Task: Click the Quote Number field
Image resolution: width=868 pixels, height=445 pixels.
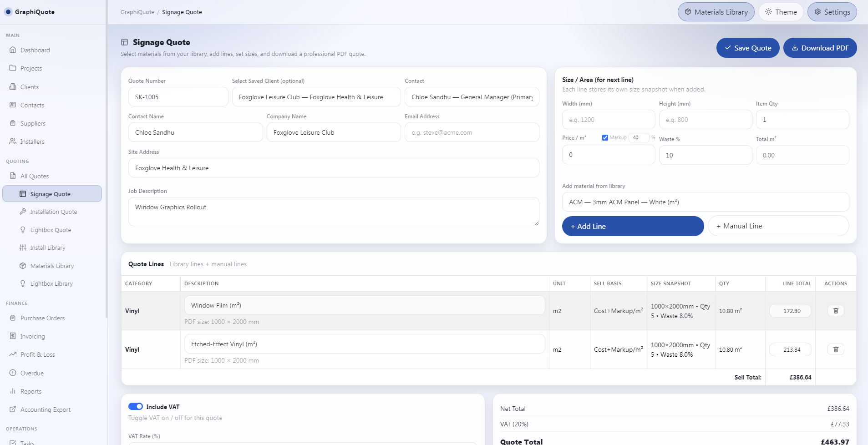Action: [178, 97]
